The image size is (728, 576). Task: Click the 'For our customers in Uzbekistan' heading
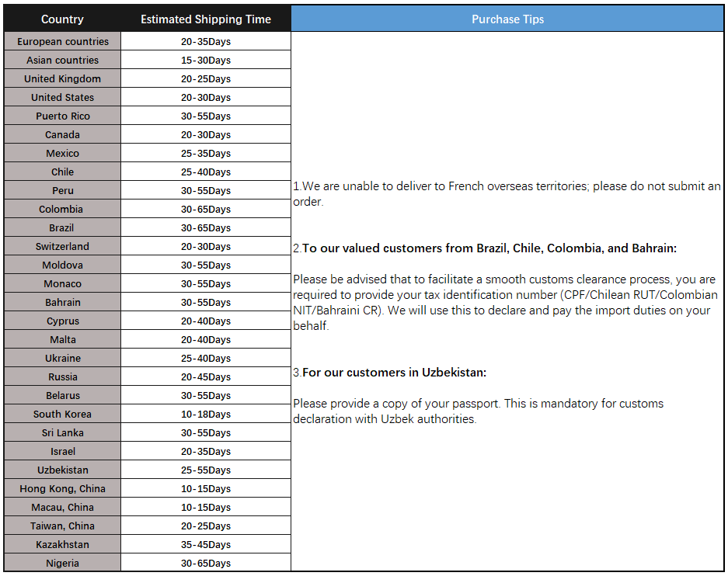click(394, 373)
